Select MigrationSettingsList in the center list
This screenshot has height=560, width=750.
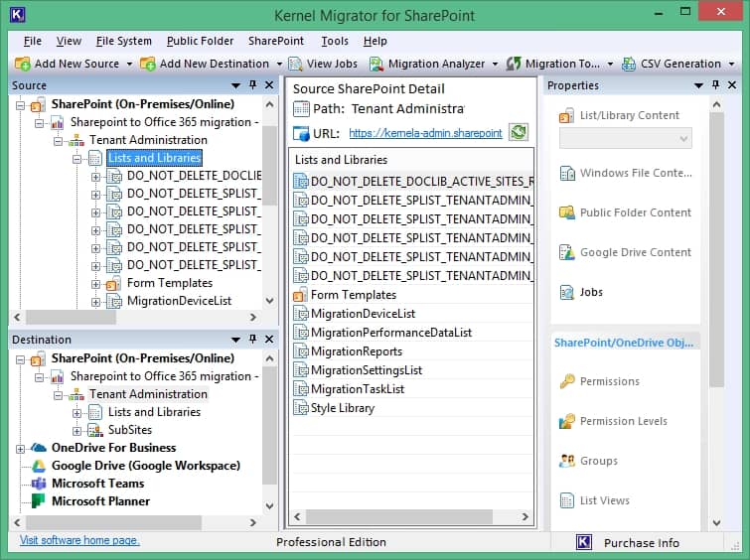pyautogui.click(x=367, y=370)
